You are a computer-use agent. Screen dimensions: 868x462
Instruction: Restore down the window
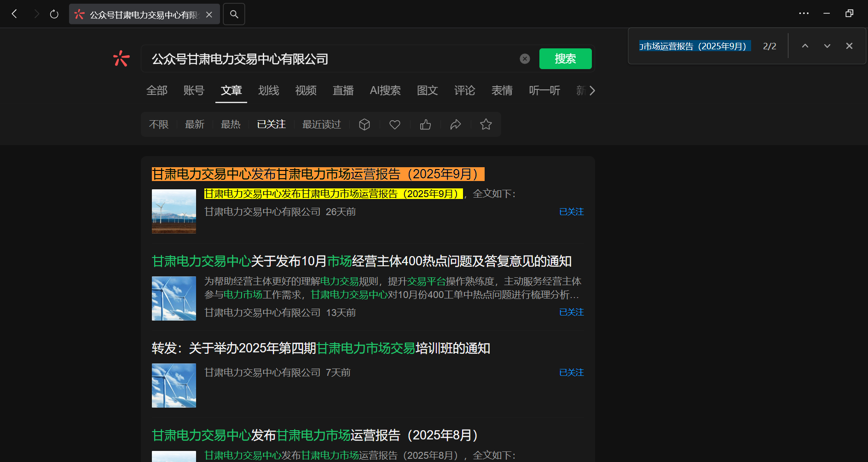coord(849,13)
